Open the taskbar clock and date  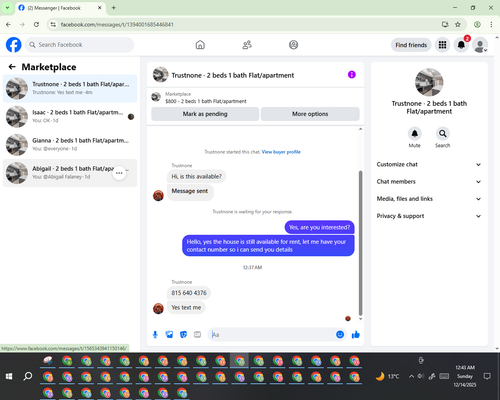tap(465, 376)
